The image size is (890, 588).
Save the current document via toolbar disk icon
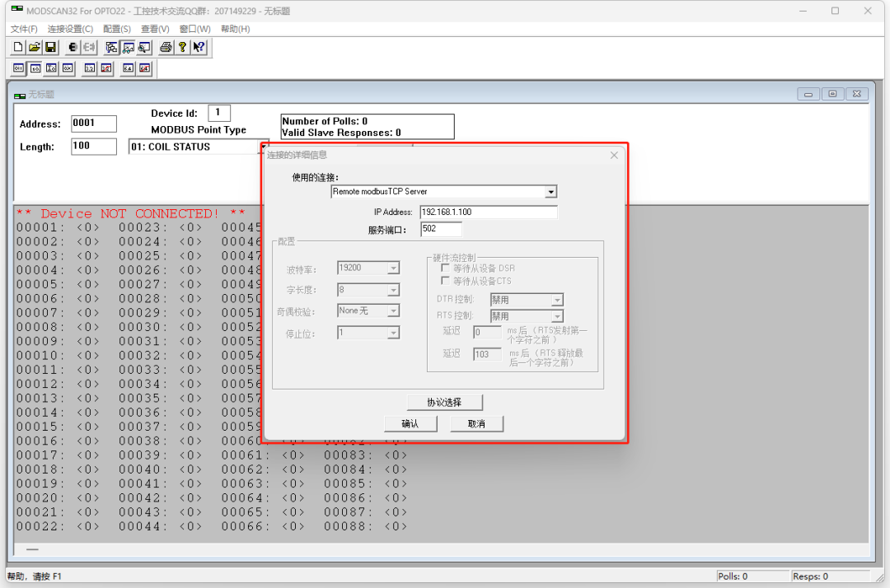click(x=50, y=47)
